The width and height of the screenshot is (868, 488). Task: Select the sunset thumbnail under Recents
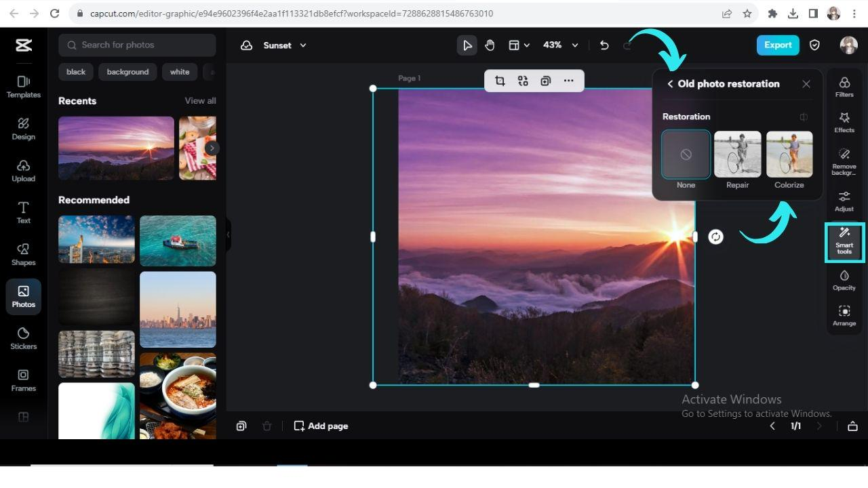point(116,148)
